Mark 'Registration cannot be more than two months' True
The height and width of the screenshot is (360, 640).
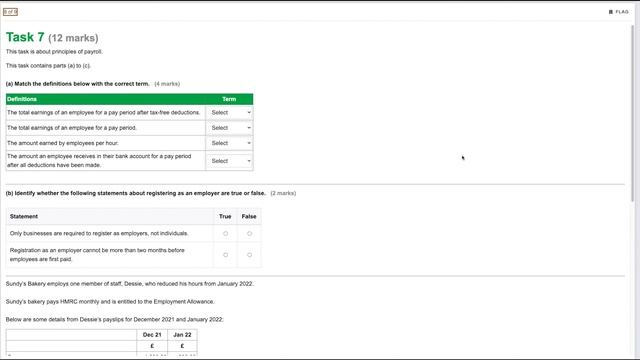tap(225, 255)
